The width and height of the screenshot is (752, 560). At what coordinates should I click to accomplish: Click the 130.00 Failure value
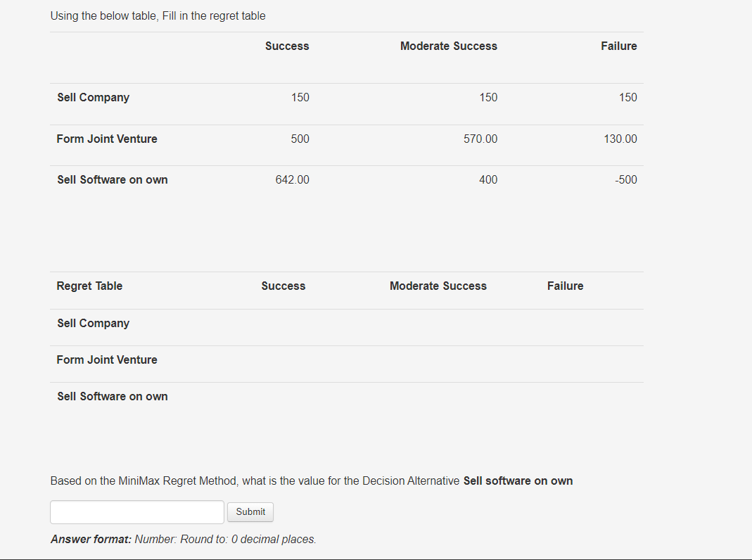[620, 139]
